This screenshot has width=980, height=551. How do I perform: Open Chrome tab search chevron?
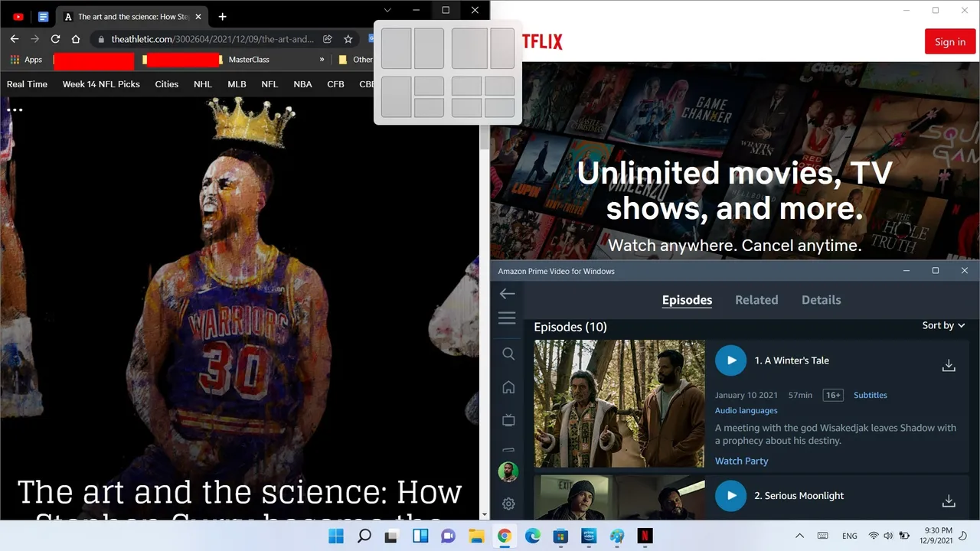(387, 10)
